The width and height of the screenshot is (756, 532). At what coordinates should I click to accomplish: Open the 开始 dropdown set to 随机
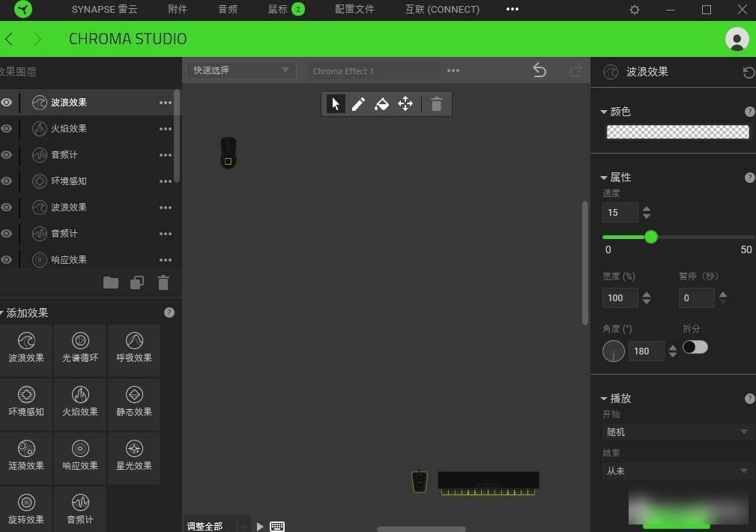click(677, 432)
